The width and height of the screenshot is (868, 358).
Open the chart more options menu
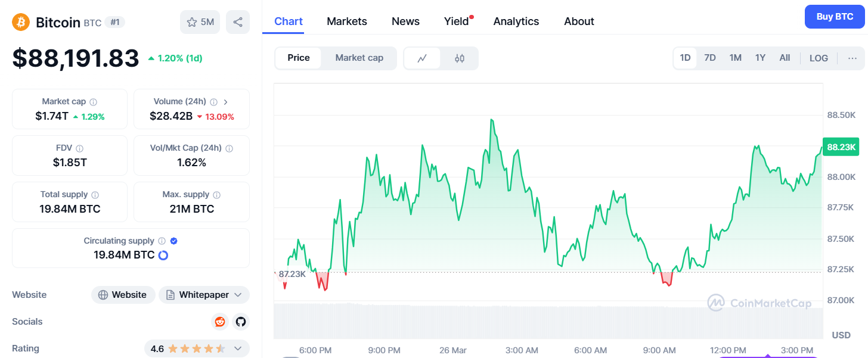point(852,58)
